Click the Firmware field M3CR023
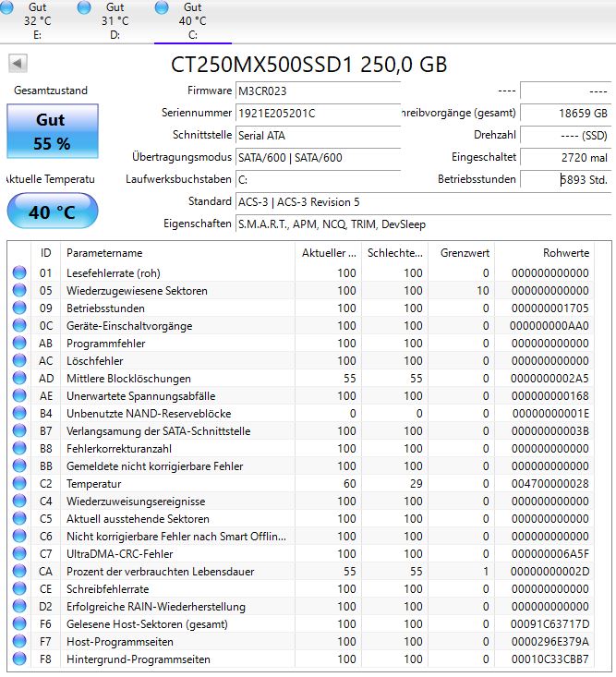This screenshot has height=677, width=616. tap(318, 91)
